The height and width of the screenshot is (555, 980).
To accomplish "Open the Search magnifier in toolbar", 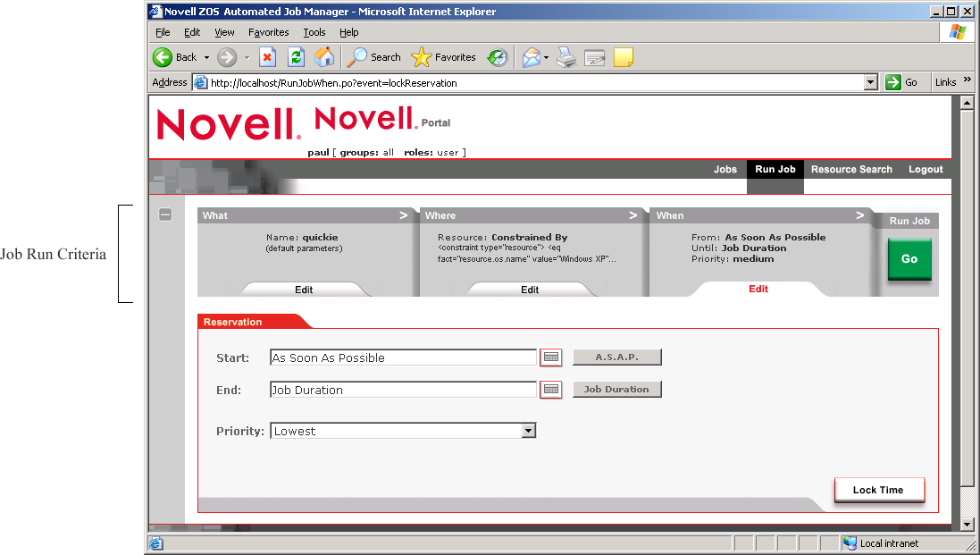I will tap(356, 57).
